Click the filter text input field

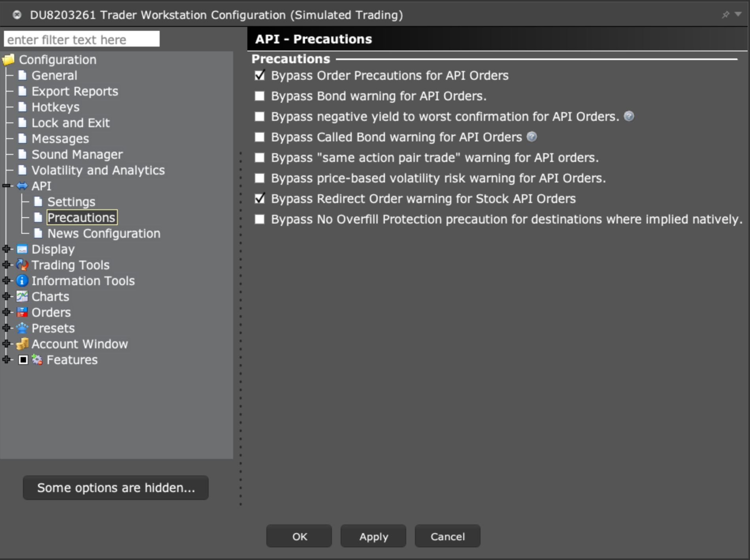coord(82,39)
